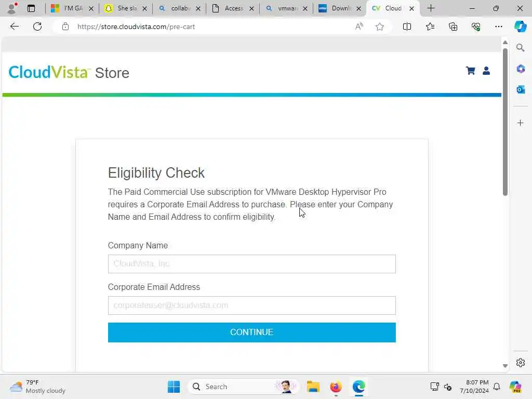Image resolution: width=532 pixels, height=399 pixels.
Task: Open Collections icon
Action: (453, 26)
